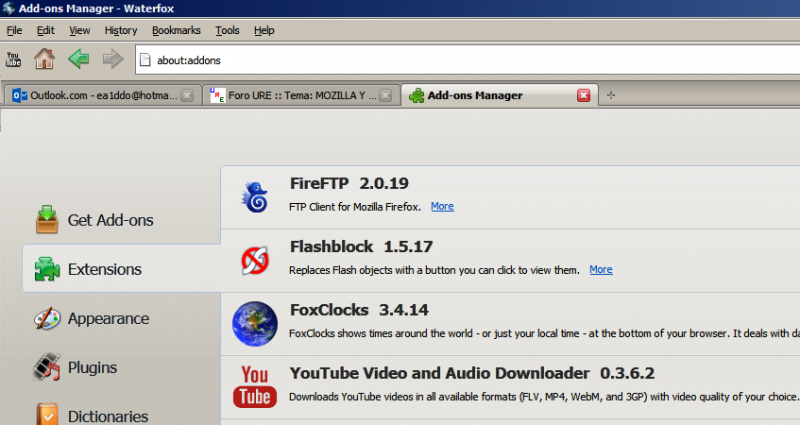Click the about:addons address field
The height and width of the screenshot is (425, 800).
pos(468,60)
